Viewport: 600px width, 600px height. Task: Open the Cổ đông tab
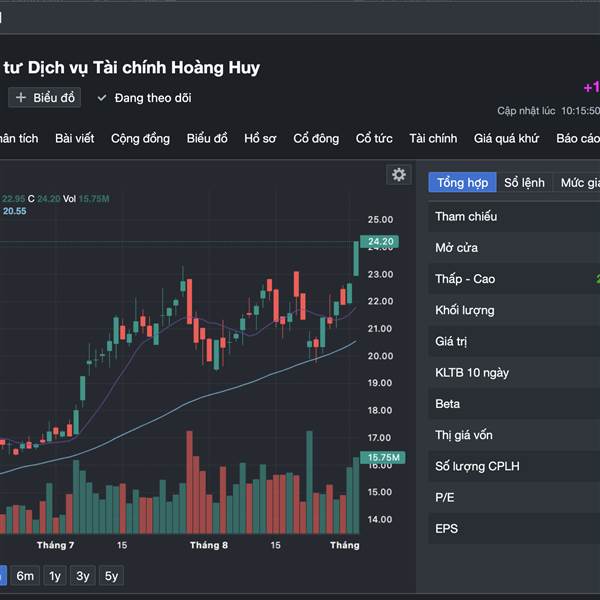coord(316,138)
